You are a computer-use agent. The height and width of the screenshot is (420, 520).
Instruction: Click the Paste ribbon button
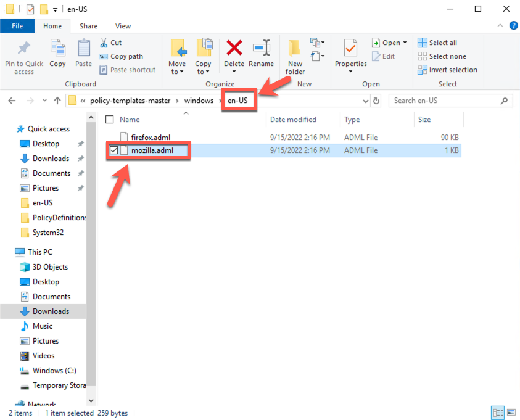click(x=83, y=54)
